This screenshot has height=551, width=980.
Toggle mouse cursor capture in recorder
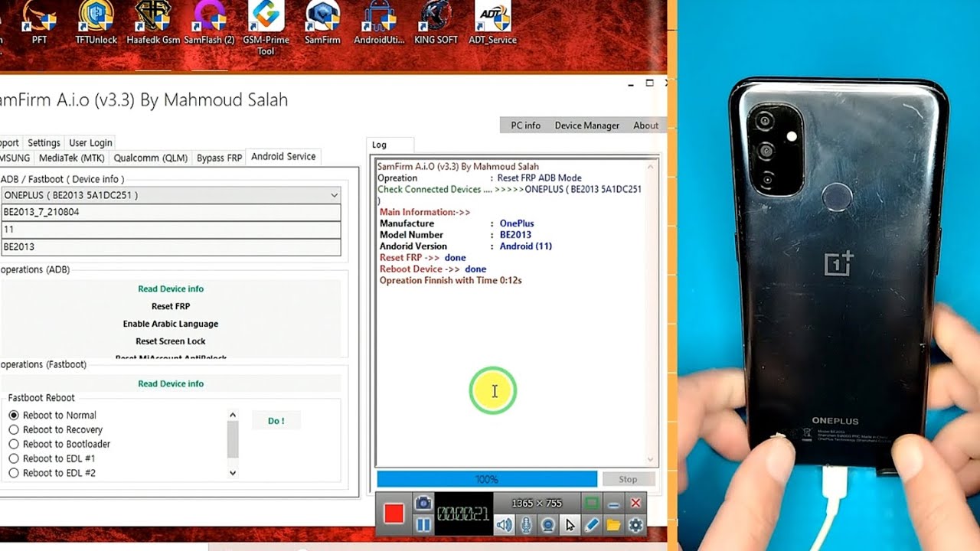pos(570,525)
